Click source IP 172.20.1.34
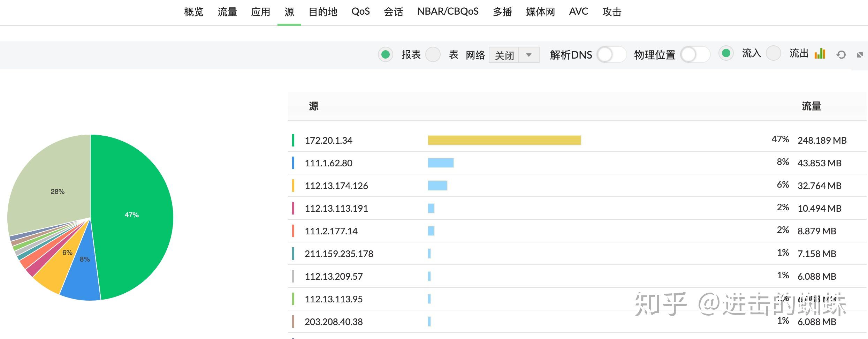 (x=328, y=140)
